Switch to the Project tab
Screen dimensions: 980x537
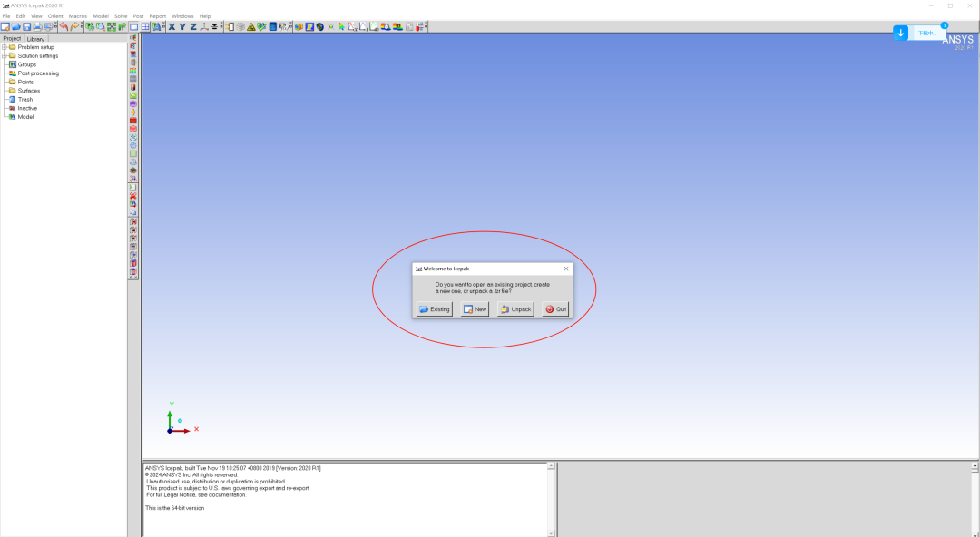pos(12,39)
